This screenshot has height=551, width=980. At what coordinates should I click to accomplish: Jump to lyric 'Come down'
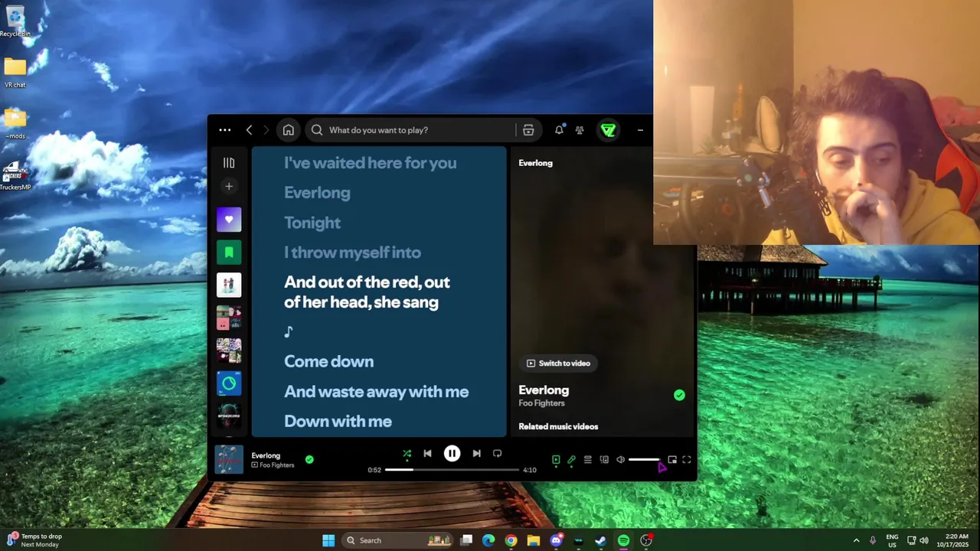coord(328,361)
